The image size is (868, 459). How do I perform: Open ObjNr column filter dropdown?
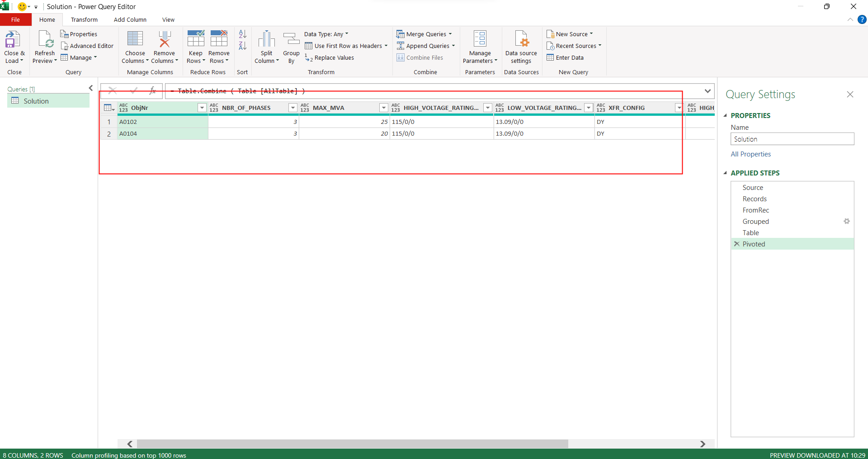point(202,108)
